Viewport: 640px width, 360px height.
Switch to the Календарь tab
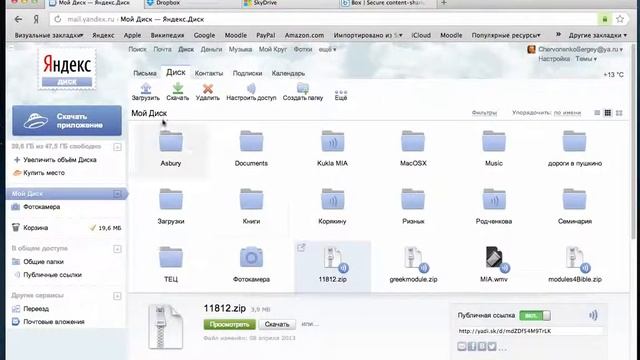coord(288,73)
